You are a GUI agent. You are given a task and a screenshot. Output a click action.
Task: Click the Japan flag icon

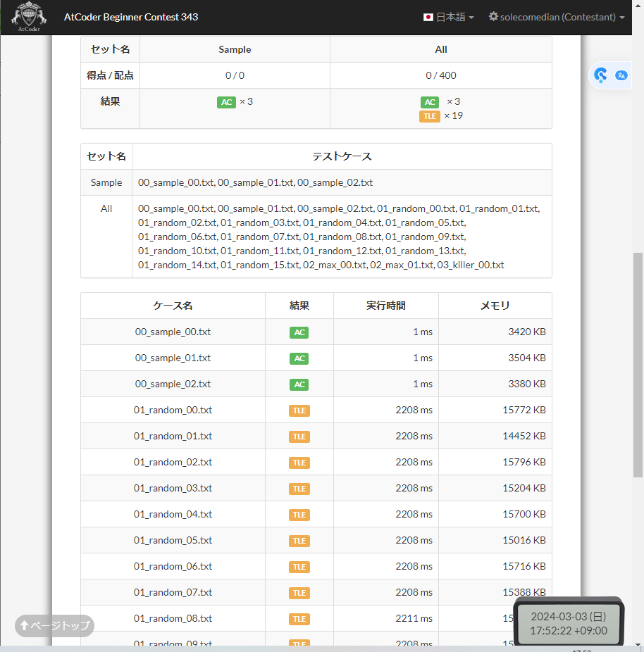[428, 17]
